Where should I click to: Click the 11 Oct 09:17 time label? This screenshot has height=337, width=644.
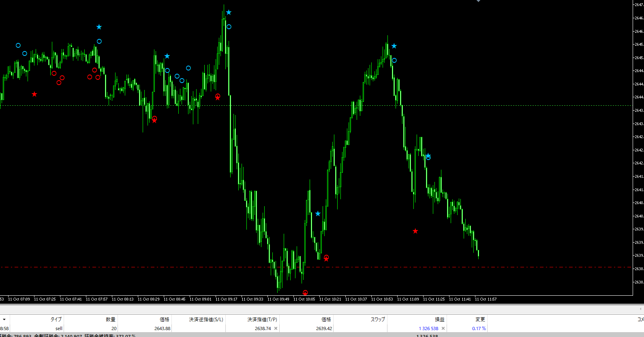tap(227, 299)
